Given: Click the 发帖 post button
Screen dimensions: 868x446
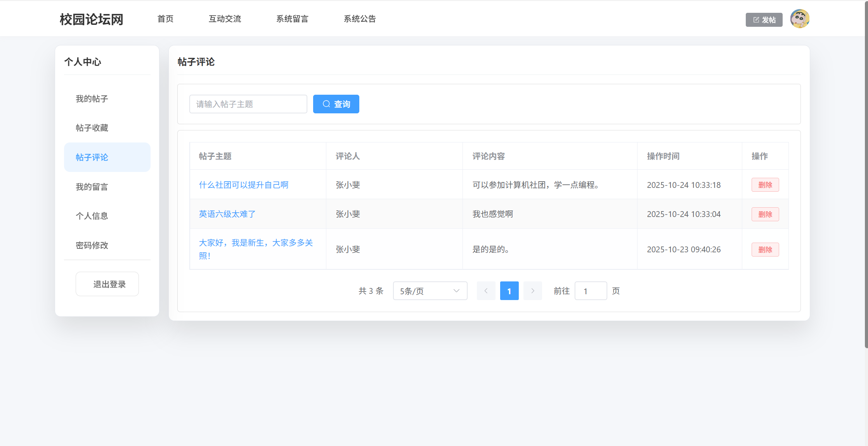Looking at the screenshot, I should point(764,20).
